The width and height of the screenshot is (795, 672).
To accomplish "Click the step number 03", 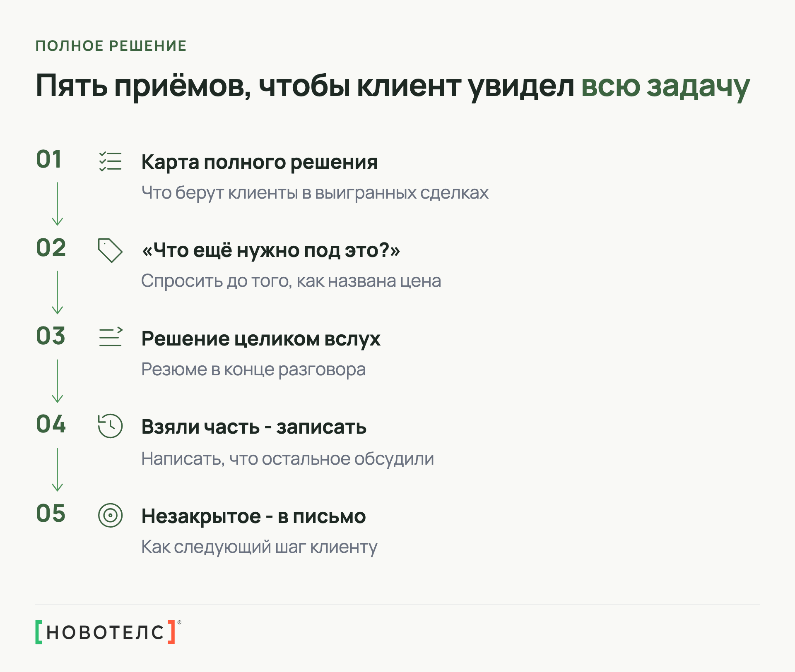I will point(51,336).
